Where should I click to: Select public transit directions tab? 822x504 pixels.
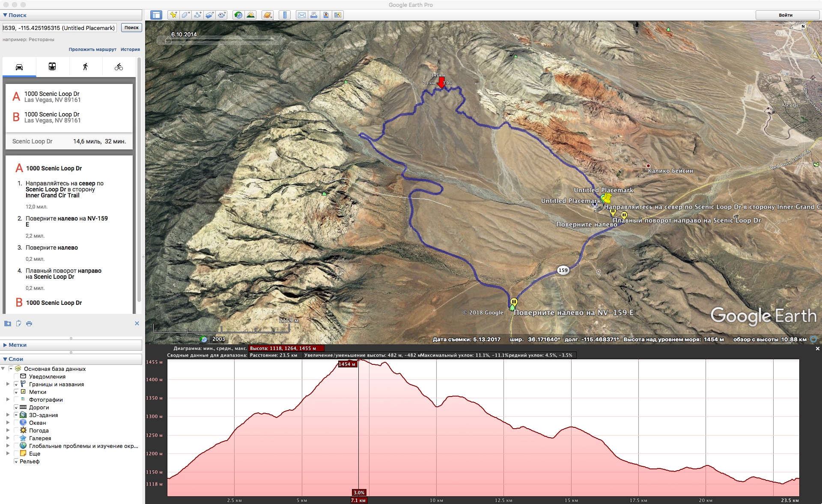(52, 67)
